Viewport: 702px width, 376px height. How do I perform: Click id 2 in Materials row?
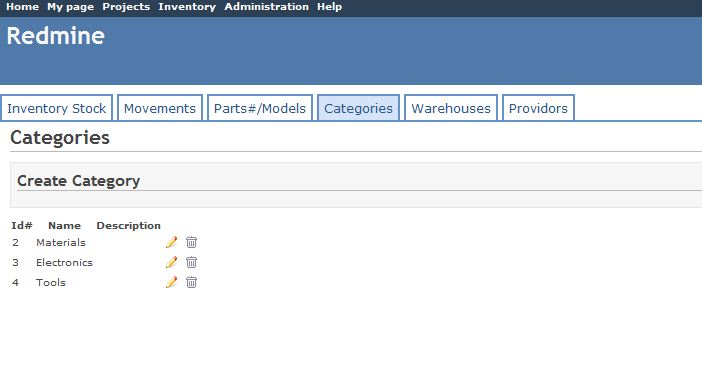(x=16, y=242)
